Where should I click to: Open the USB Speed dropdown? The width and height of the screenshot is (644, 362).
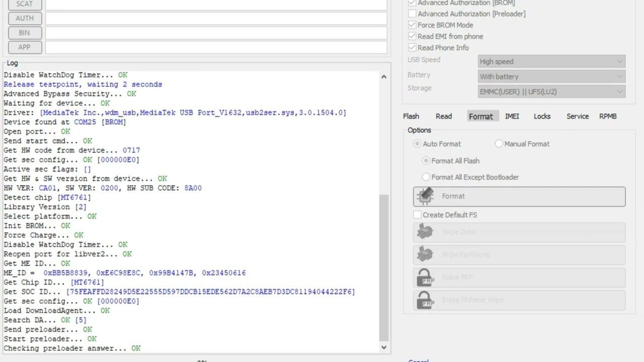coord(551,61)
